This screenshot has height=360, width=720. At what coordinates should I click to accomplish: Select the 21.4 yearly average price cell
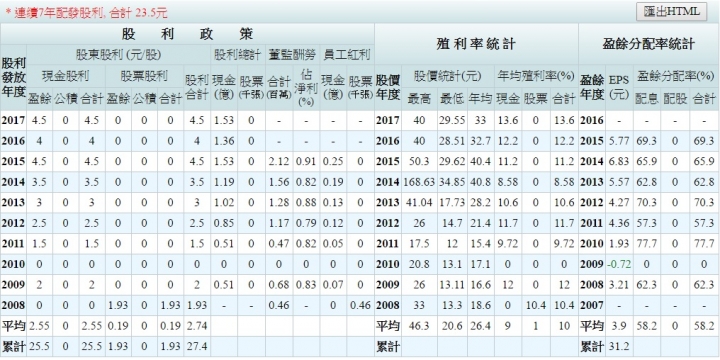click(480, 223)
